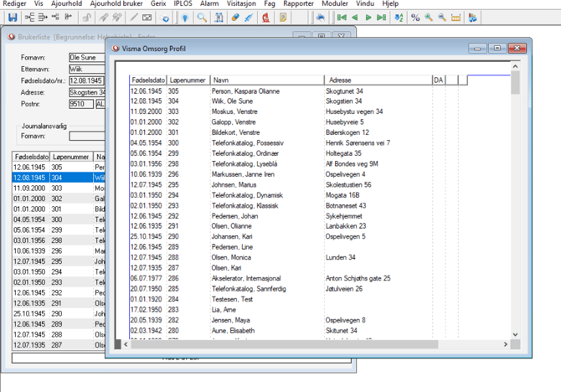Go to first record with green arrow

[x=342, y=17]
